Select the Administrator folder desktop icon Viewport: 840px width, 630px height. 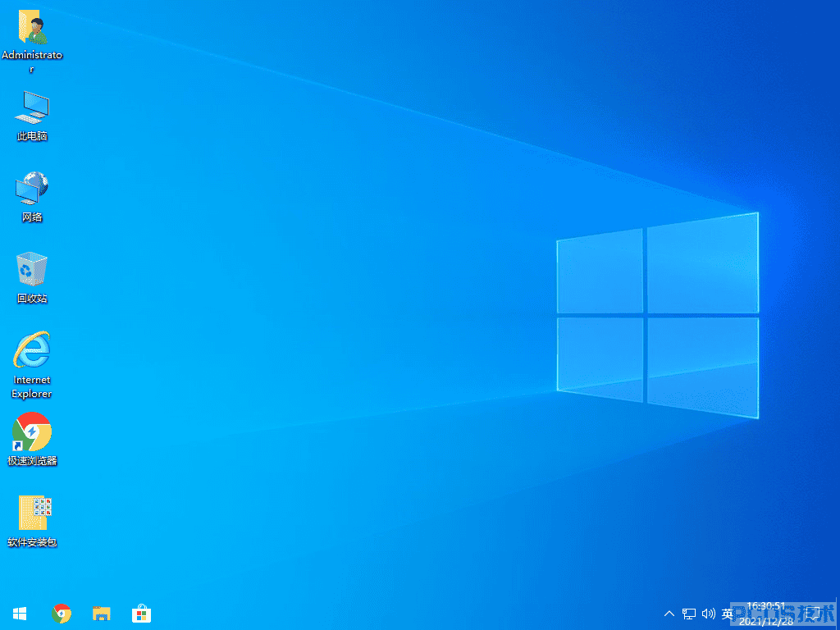click(32, 41)
